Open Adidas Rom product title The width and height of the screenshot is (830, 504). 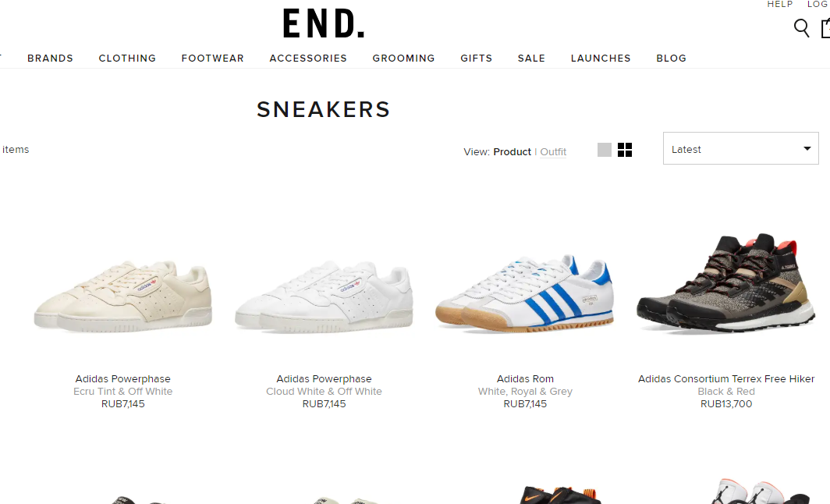click(525, 379)
